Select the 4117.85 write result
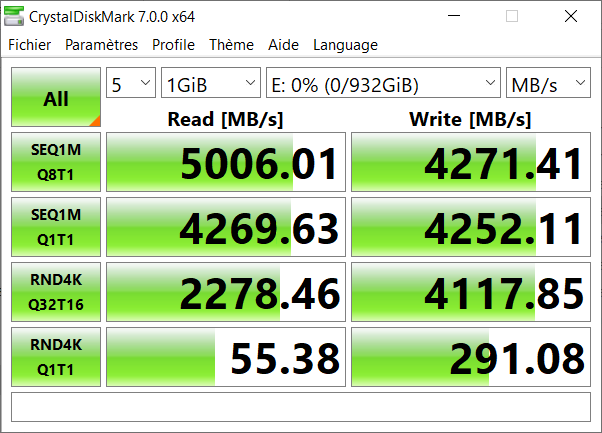Screen dimensions: 602x433 click(471, 292)
